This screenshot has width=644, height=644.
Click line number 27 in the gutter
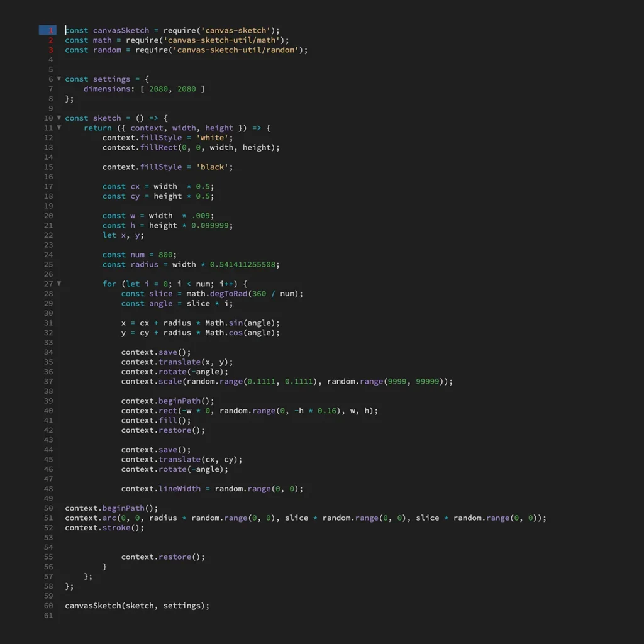point(48,284)
